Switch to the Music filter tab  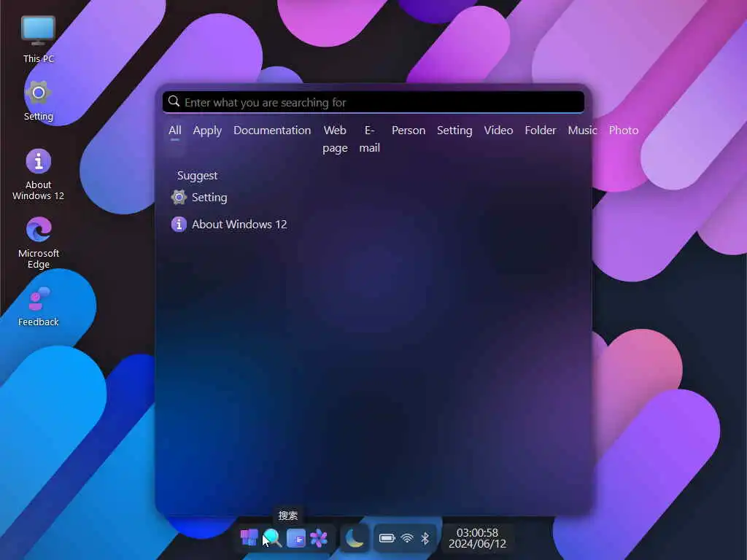(x=582, y=130)
